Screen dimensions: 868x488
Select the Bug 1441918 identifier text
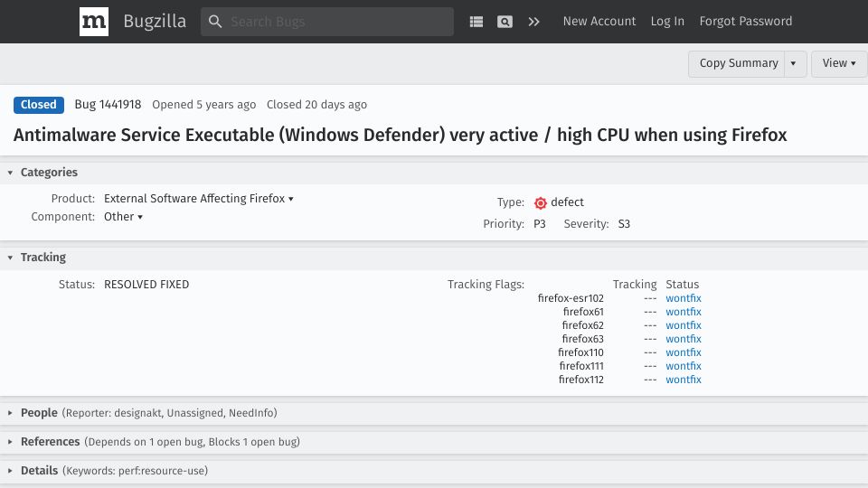pos(108,105)
